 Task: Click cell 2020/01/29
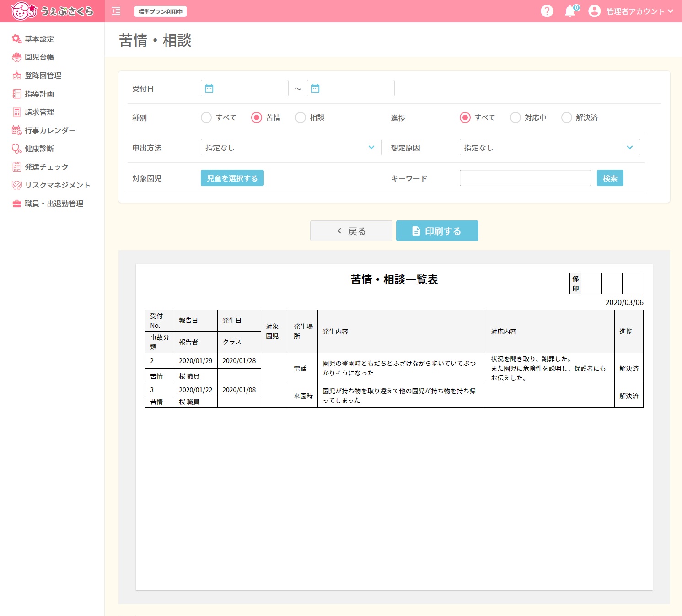pyautogui.click(x=196, y=360)
